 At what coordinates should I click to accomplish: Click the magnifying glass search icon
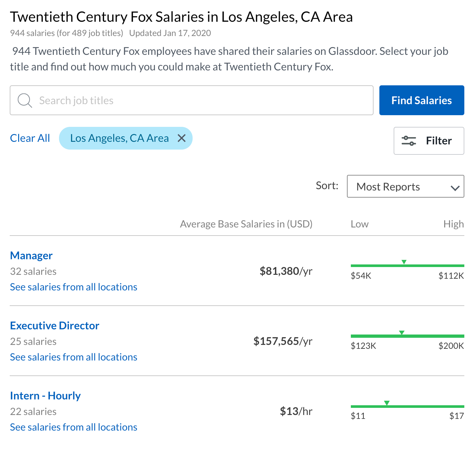click(x=25, y=101)
